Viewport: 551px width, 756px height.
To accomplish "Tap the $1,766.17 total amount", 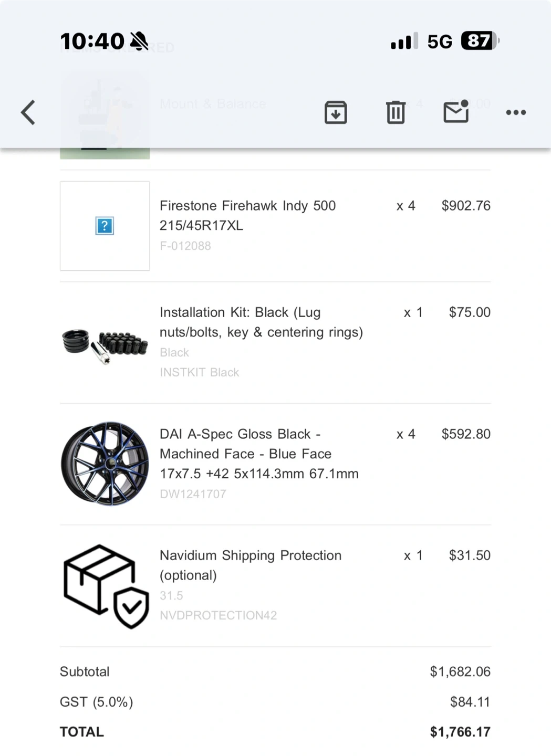I will pos(460,732).
